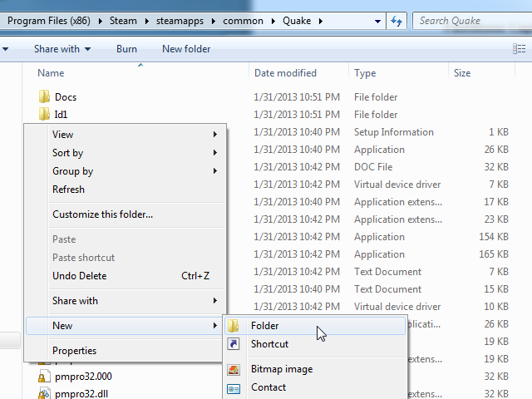Open Properties from the context menu
532x399 pixels.
coord(75,351)
